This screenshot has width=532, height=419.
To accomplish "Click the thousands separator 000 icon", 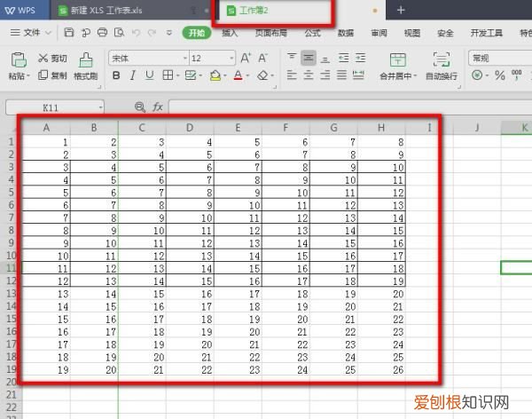I will pos(516,75).
